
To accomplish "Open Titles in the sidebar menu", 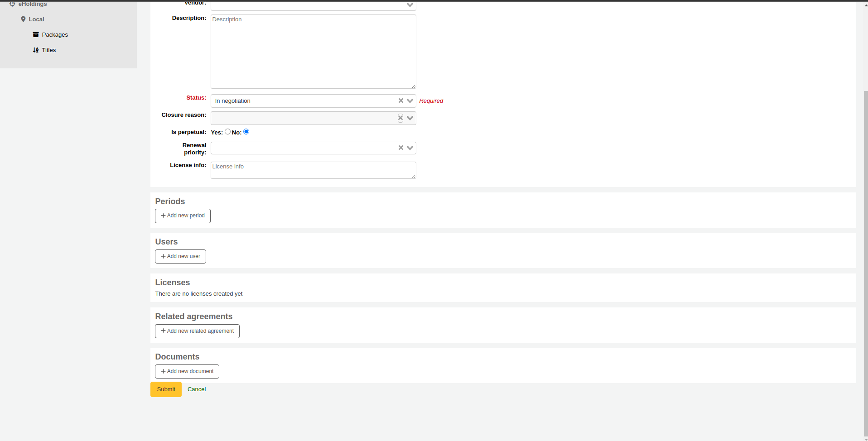I will coord(49,50).
